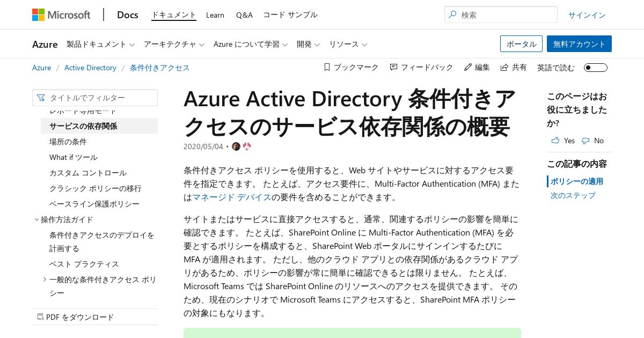Click the Active Directory breadcrumb link
Viewport: 644px width, 338px height.
point(90,68)
